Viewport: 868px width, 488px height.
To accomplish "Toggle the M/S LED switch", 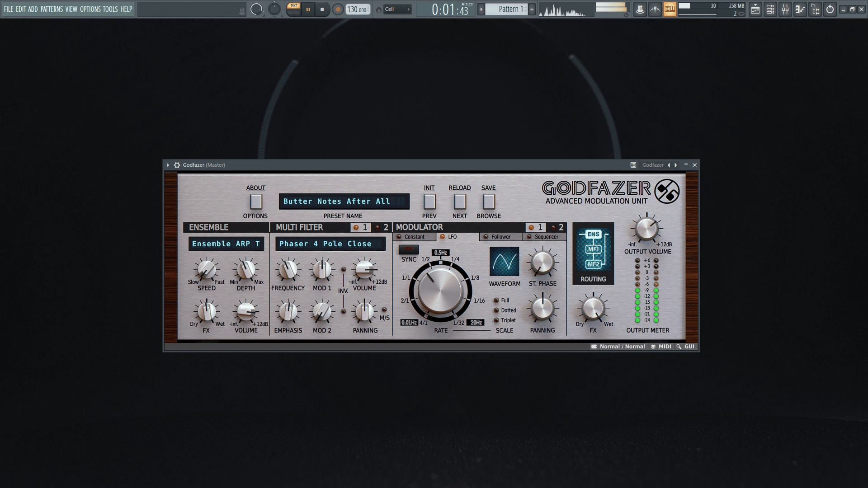I will pyautogui.click(x=384, y=310).
